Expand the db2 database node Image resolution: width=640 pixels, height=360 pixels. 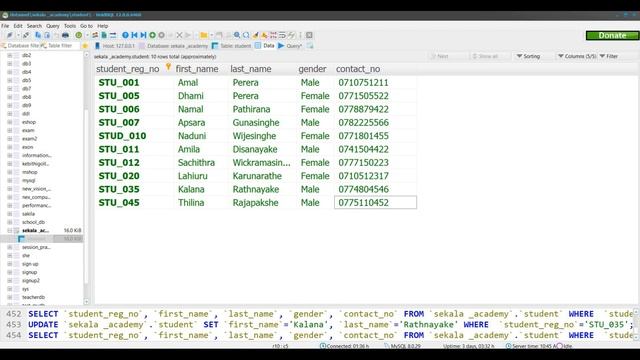coord(9,55)
